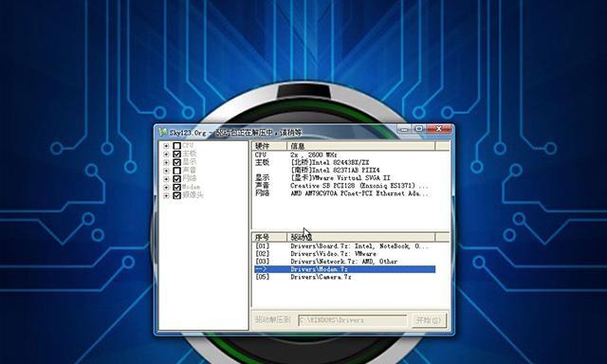Viewport: 607px width, 364px height.
Task: Select driver package [02] Drivers\Video.7z
Action: tap(344, 254)
